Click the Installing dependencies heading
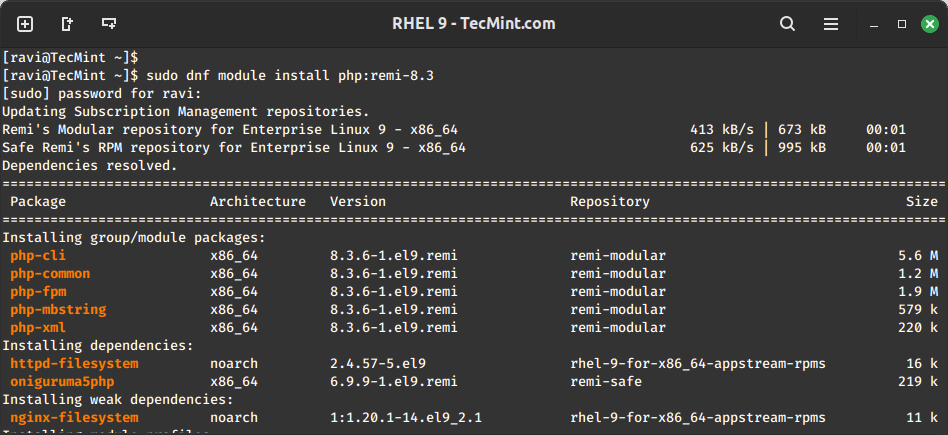The height and width of the screenshot is (435, 948). pyautogui.click(x=97, y=346)
